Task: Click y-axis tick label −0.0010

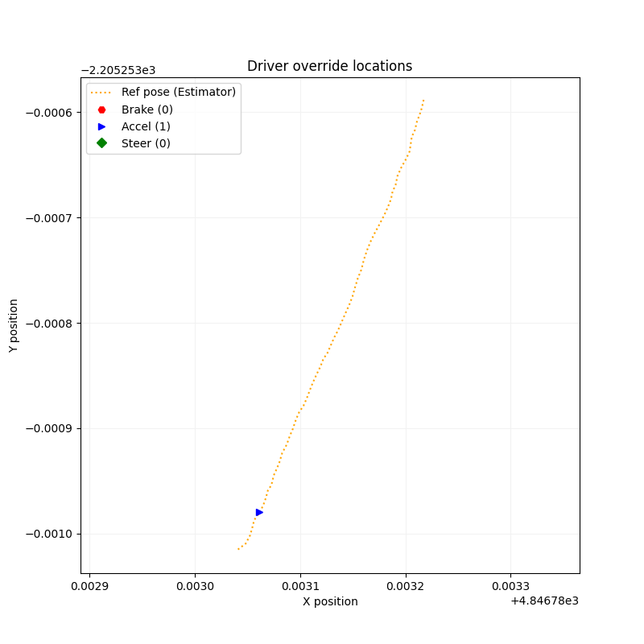Action: (49, 534)
